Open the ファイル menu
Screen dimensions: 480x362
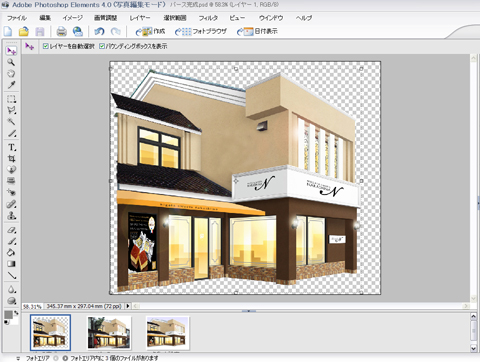(17, 18)
